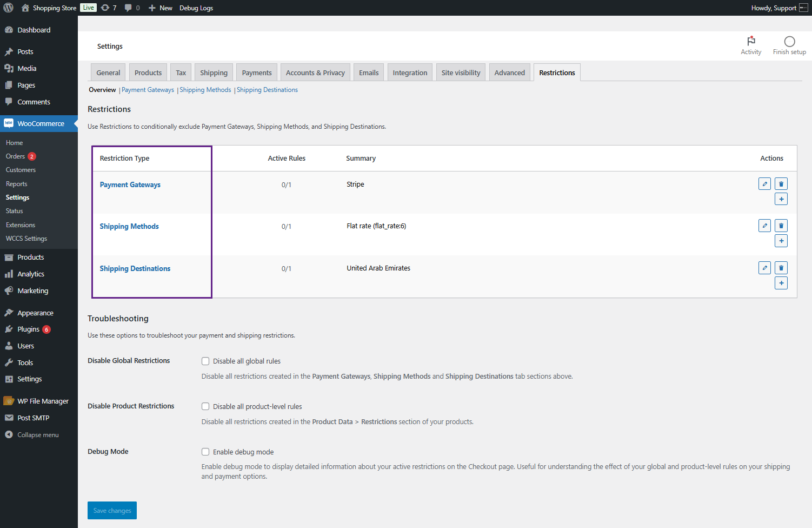Viewport: 812px width, 528px height.
Task: Edit the Payment Gateways Stripe restriction
Action: [764, 184]
